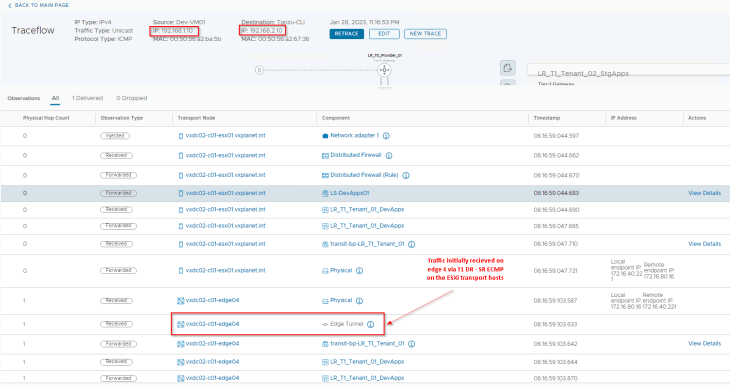
Task: Open info icon for Network adapter 1
Action: 386,136
